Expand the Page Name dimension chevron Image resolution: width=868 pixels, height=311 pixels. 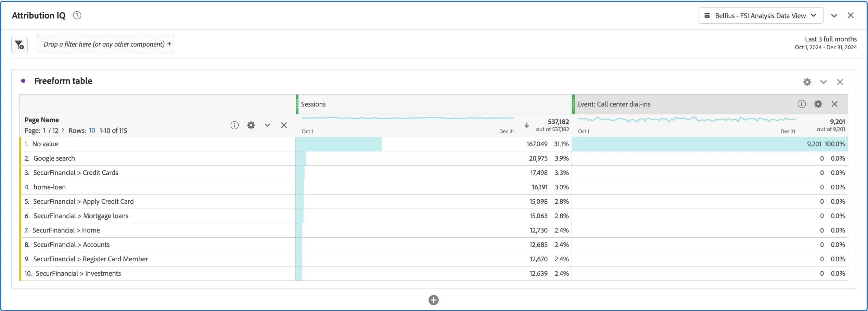point(267,125)
